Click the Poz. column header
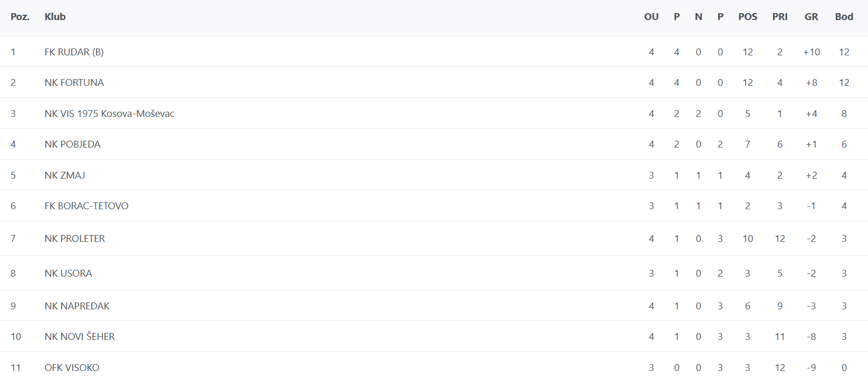 20,17
